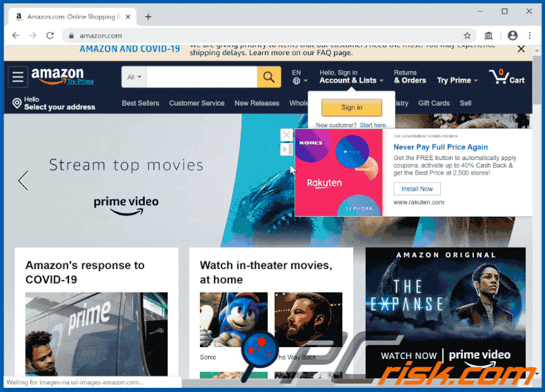Open the Sonic movie thumbnail

point(234,320)
